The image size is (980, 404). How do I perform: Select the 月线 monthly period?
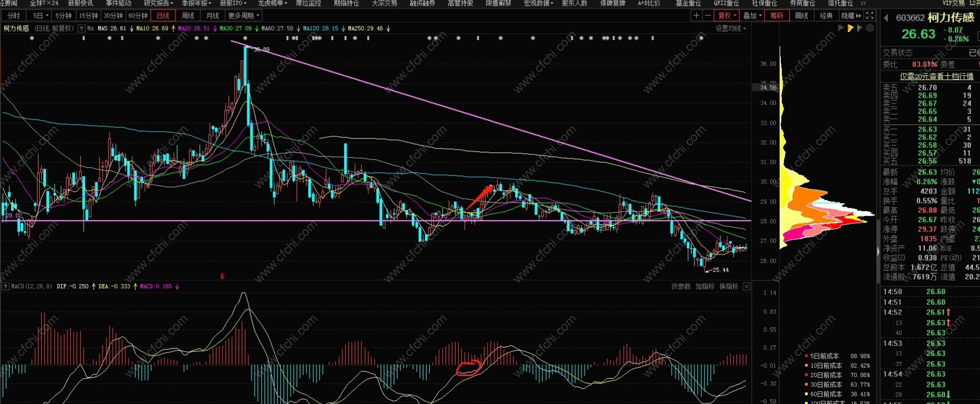[212, 16]
